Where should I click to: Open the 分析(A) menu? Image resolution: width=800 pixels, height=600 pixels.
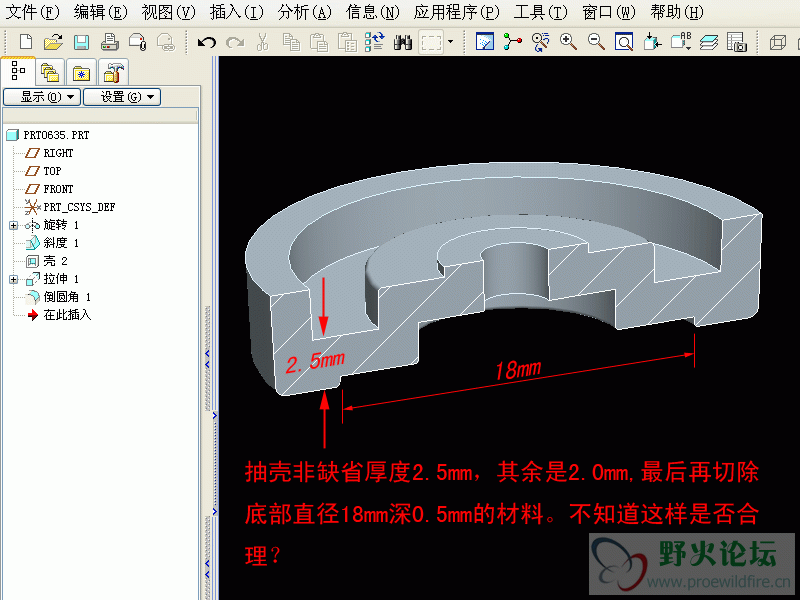coord(305,12)
